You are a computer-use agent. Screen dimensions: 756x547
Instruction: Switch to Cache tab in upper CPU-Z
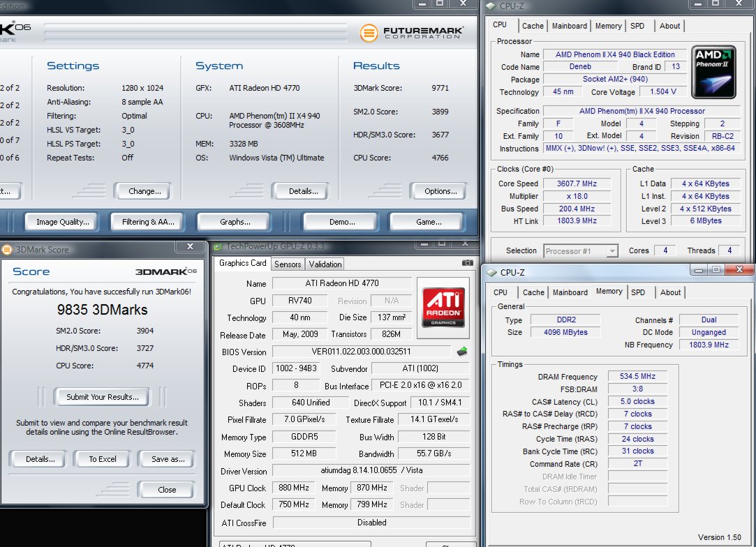(533, 26)
